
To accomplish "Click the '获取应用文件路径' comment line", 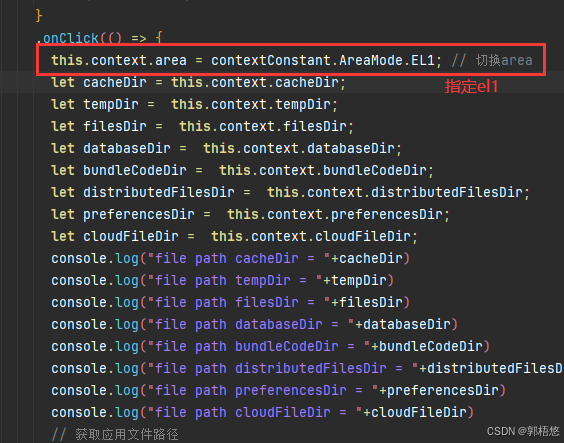I will tap(115, 434).
